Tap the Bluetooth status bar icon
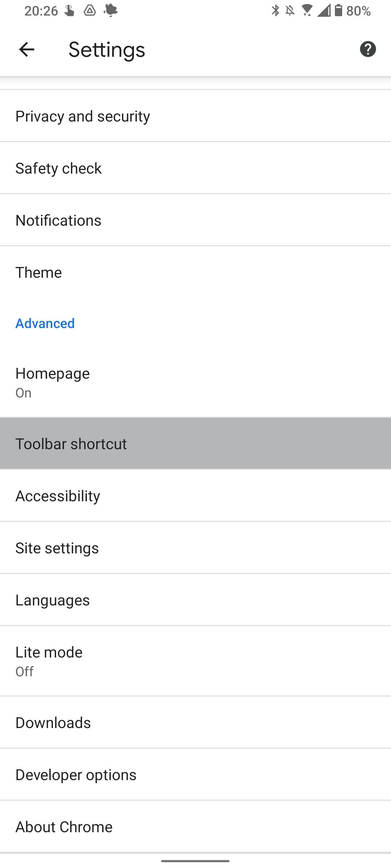391x868 pixels. (x=276, y=10)
